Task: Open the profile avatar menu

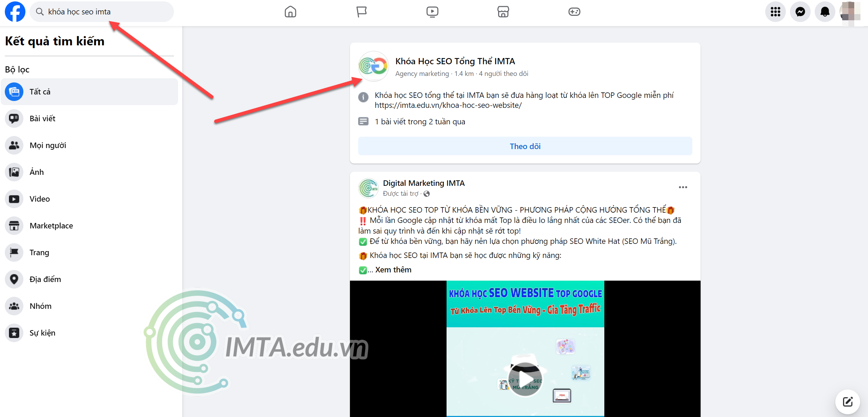Action: (850, 12)
